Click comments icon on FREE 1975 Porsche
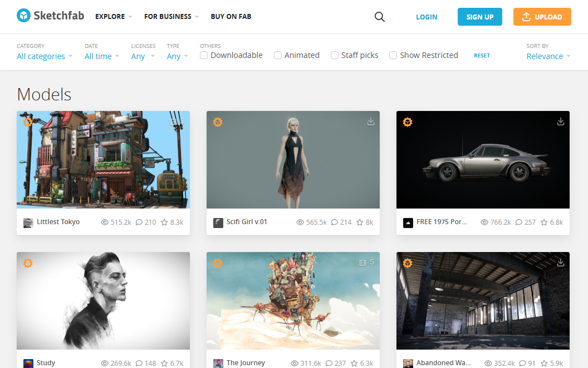588x368 pixels. 519,222
